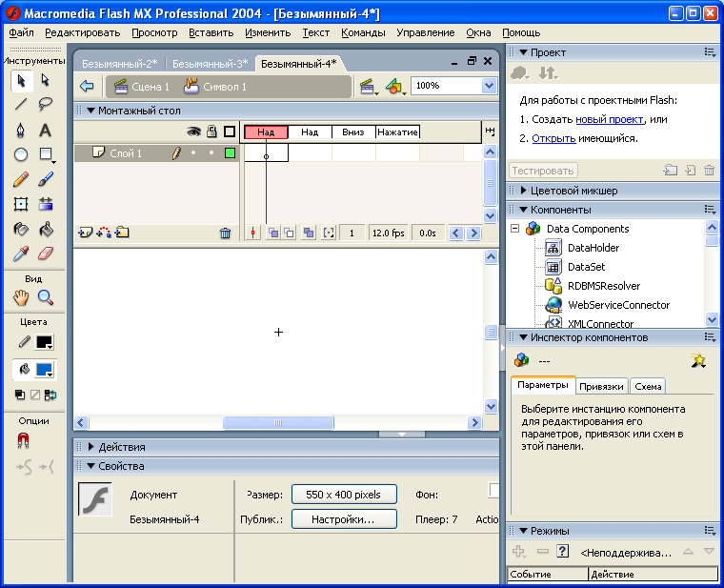The height and width of the screenshot is (588, 724).
Task: Open the Edit Symbols menu icon
Action: point(395,87)
